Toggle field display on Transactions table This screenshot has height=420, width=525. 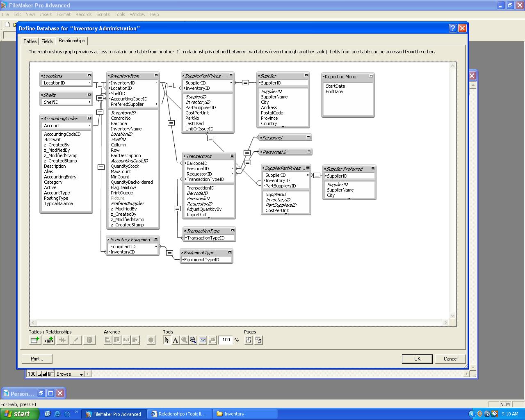pyautogui.click(x=232, y=156)
